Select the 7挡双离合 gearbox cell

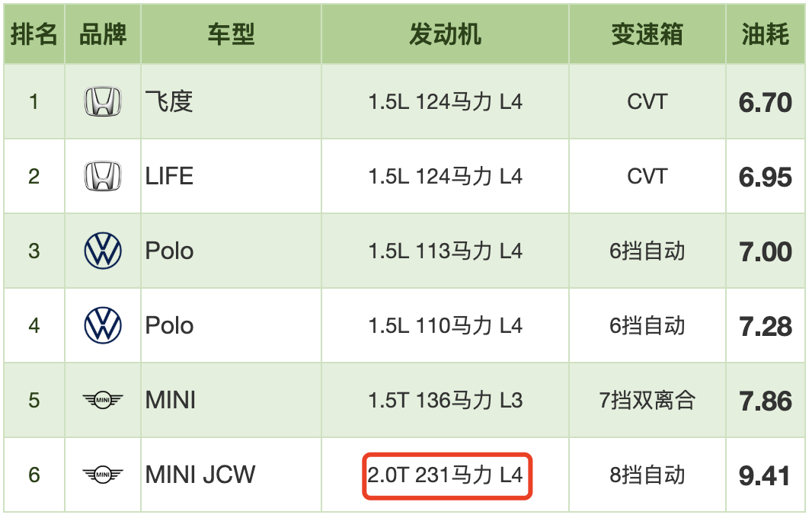point(647,400)
